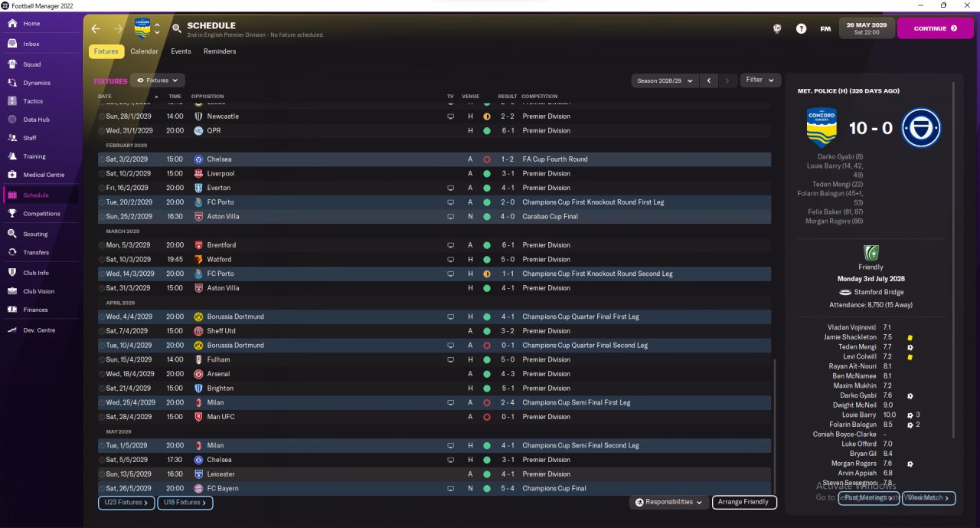Open Competitions from the sidebar
Viewport: 980px width, 528px height.
(41, 214)
